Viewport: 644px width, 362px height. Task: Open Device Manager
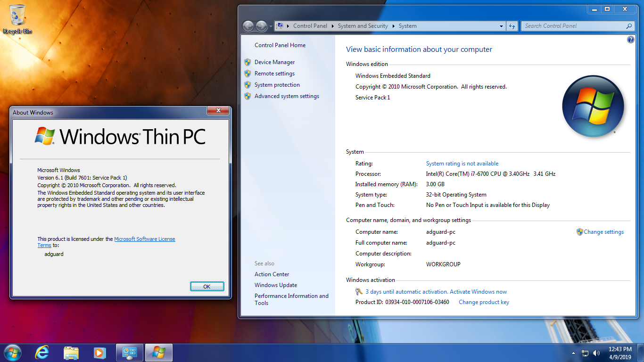pyautogui.click(x=274, y=62)
